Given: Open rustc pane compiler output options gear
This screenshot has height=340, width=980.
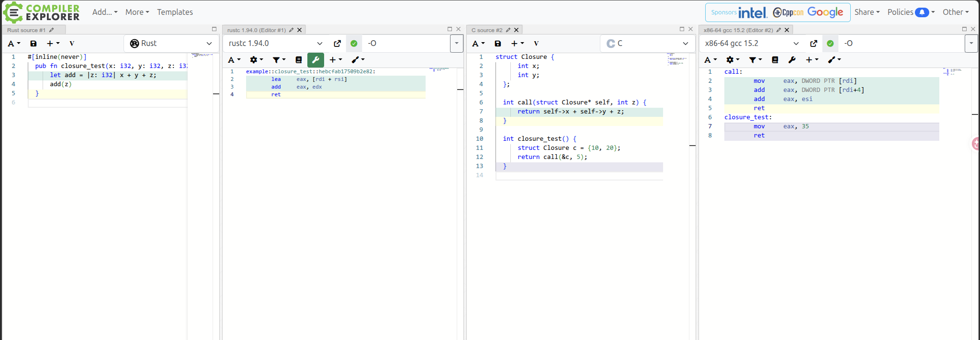Looking at the screenshot, I should point(257,60).
